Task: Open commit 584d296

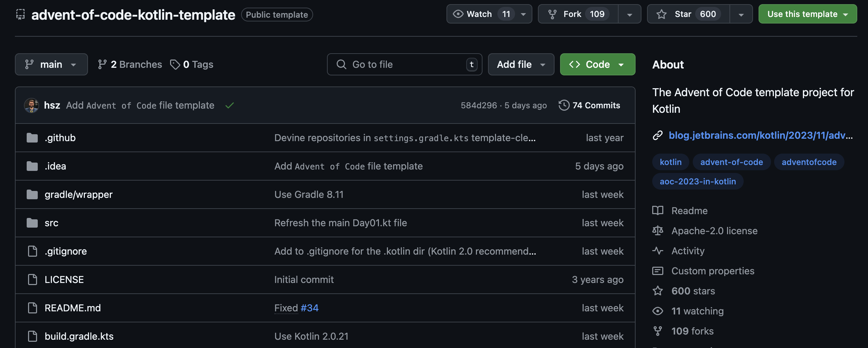Action: click(x=479, y=105)
